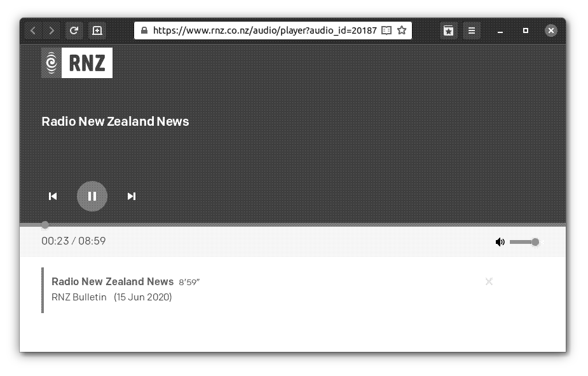Enable reader mode for this page
588x376 pixels.
386,30
